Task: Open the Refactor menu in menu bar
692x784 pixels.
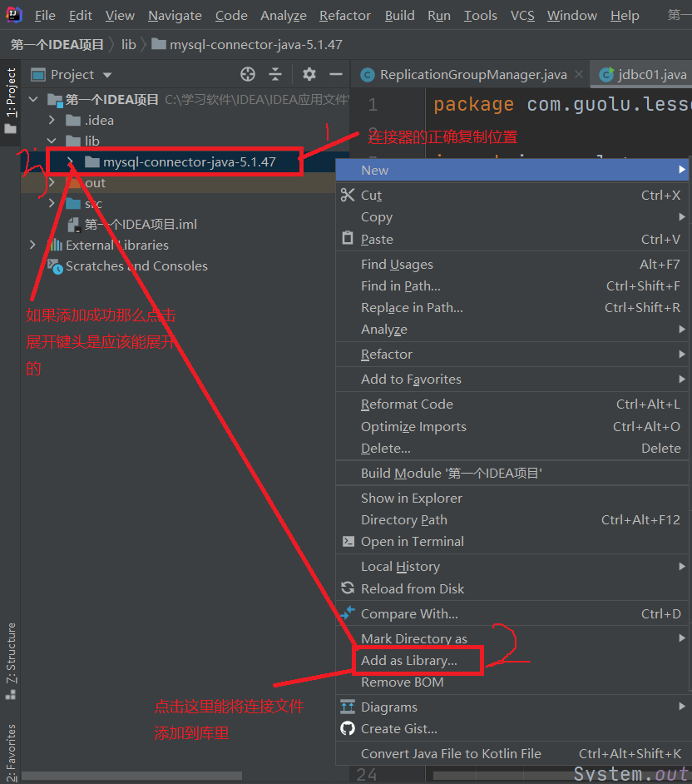Action: coord(344,16)
